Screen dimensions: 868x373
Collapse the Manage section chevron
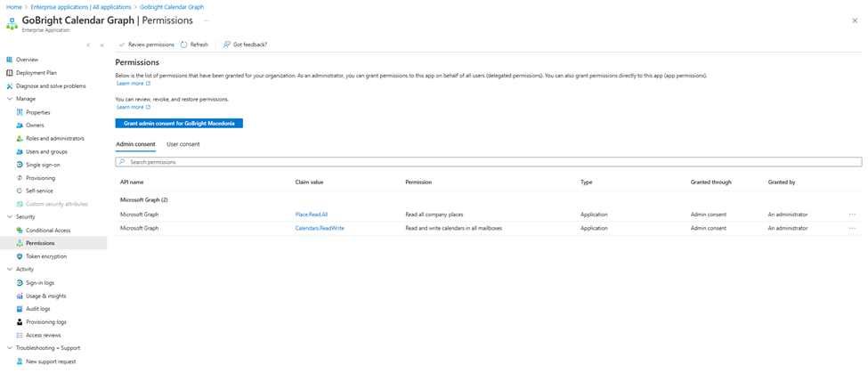click(x=10, y=99)
